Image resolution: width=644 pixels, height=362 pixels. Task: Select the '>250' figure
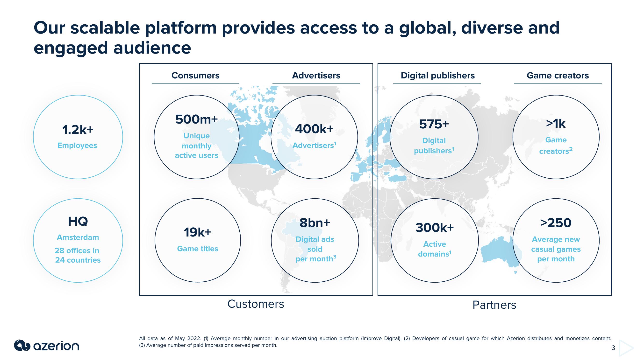click(556, 223)
